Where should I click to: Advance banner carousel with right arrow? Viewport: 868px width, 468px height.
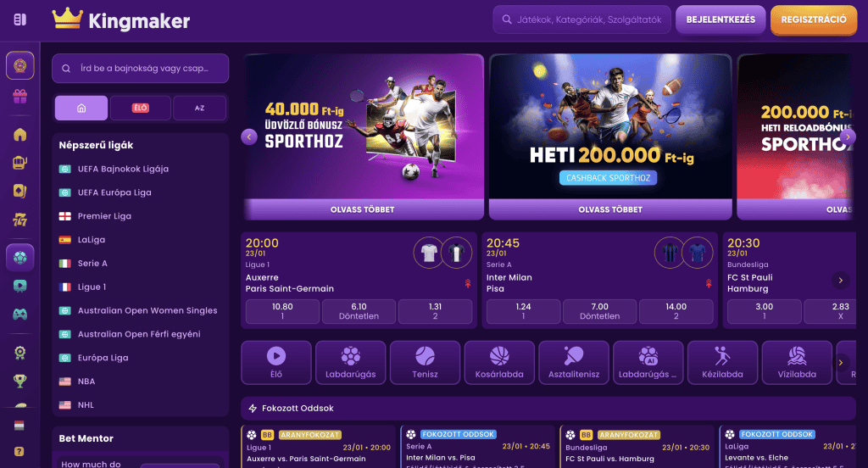848,136
